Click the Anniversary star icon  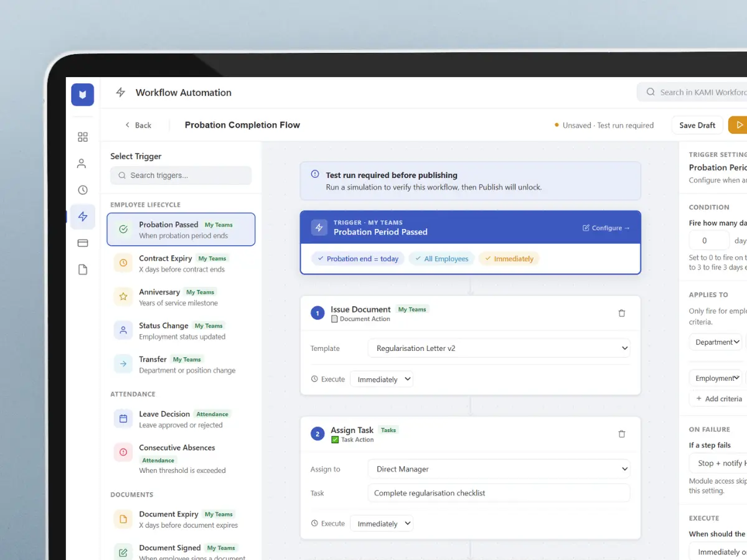[123, 297]
